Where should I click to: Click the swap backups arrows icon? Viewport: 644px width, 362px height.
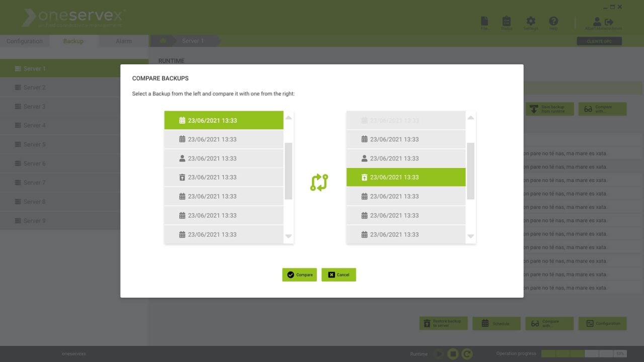(319, 183)
